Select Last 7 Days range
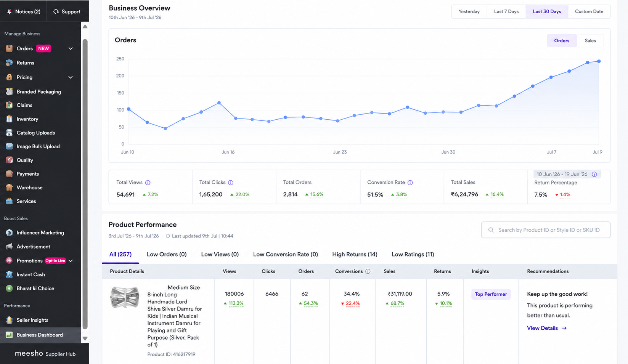This screenshot has width=628, height=364. pos(506,11)
